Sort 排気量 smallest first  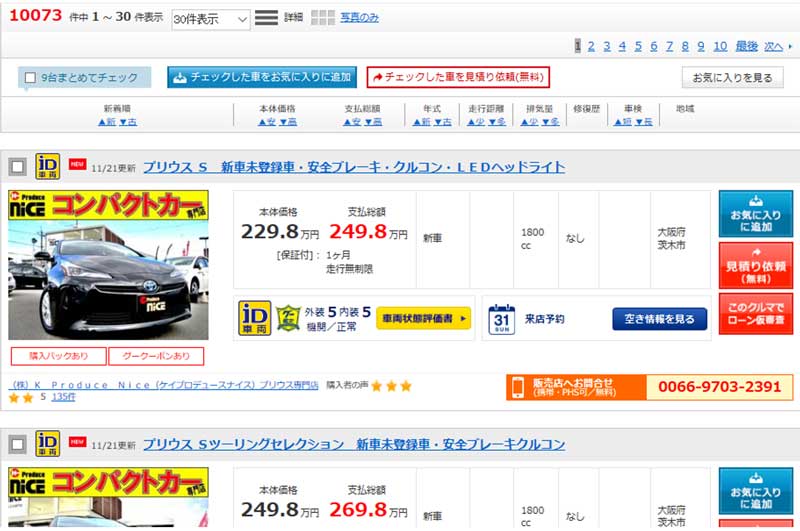pyautogui.click(x=530, y=122)
